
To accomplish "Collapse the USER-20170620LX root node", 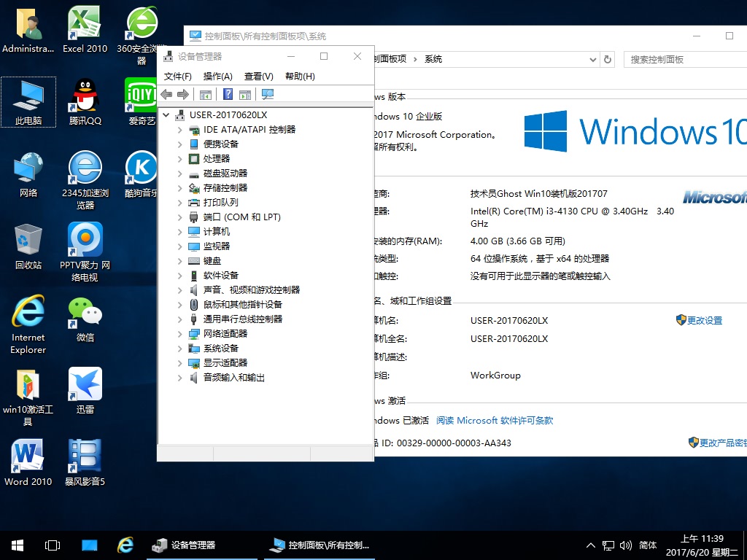I will [166, 114].
